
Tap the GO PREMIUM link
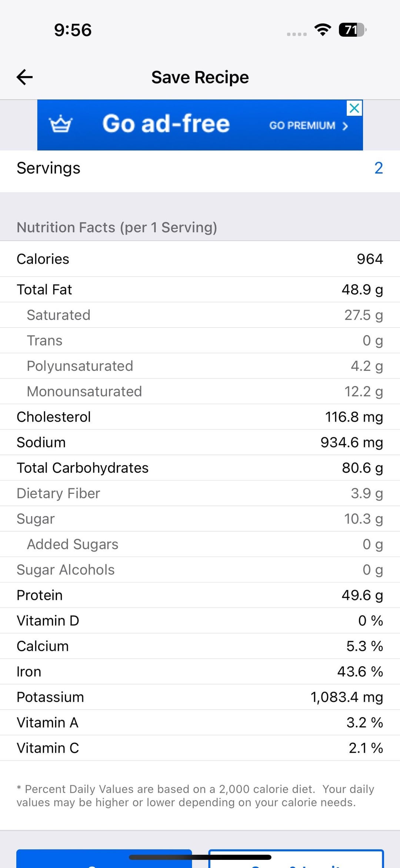pos(302,126)
